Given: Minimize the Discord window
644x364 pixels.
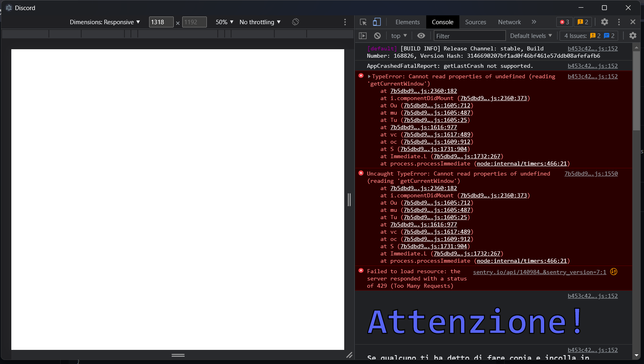Looking at the screenshot, I should [x=581, y=8].
